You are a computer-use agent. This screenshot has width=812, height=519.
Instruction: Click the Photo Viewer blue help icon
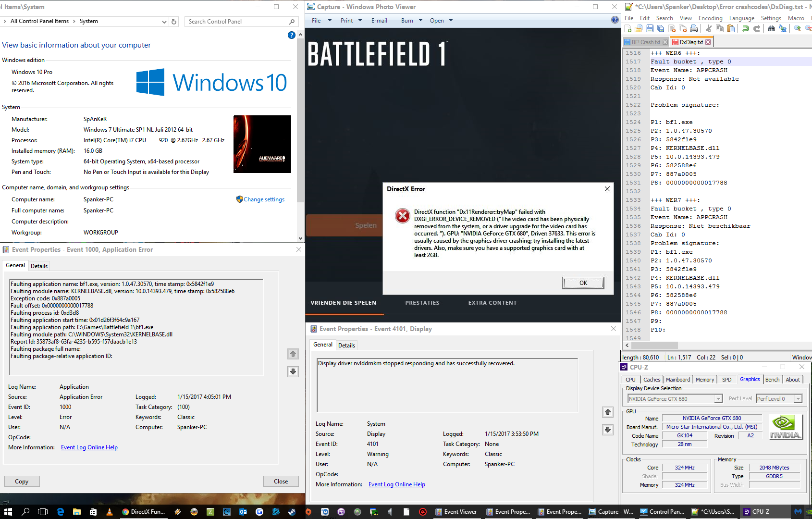pos(615,20)
